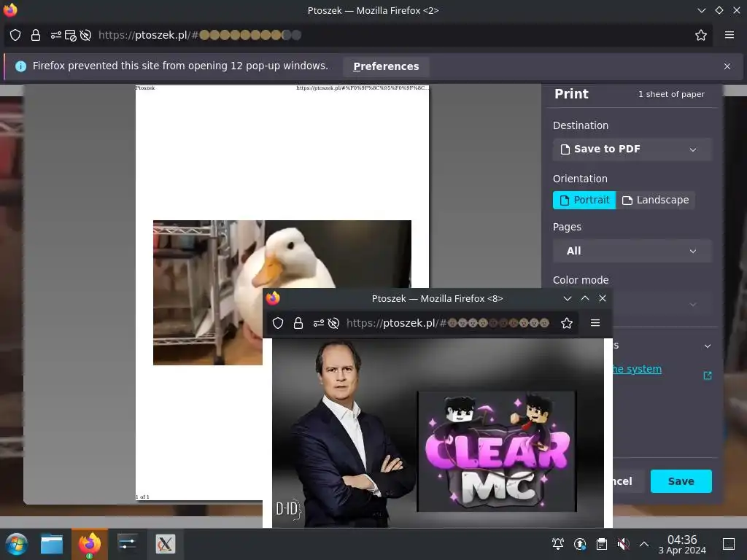Open the X application icon on taskbar
The height and width of the screenshot is (560, 747).
pos(166,544)
